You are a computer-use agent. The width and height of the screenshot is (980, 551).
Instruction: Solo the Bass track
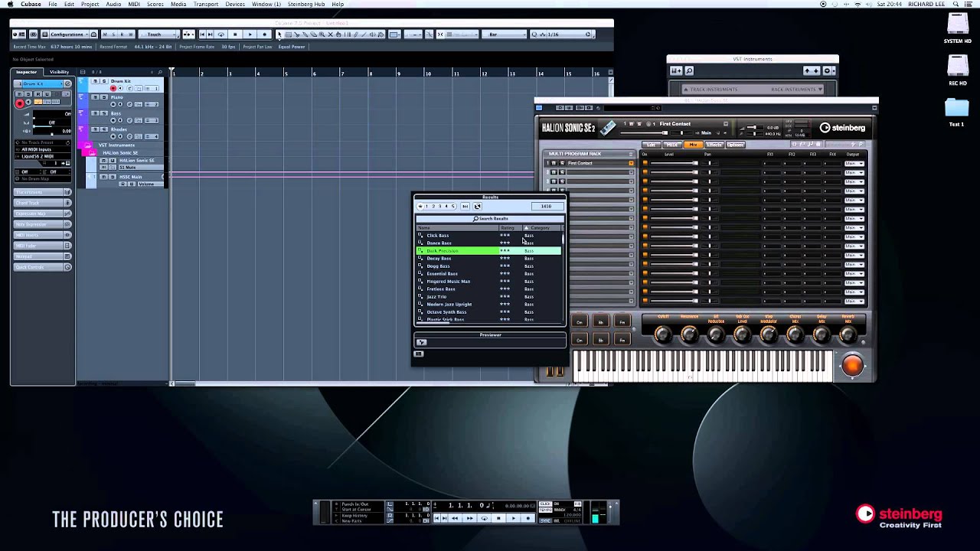click(x=104, y=113)
